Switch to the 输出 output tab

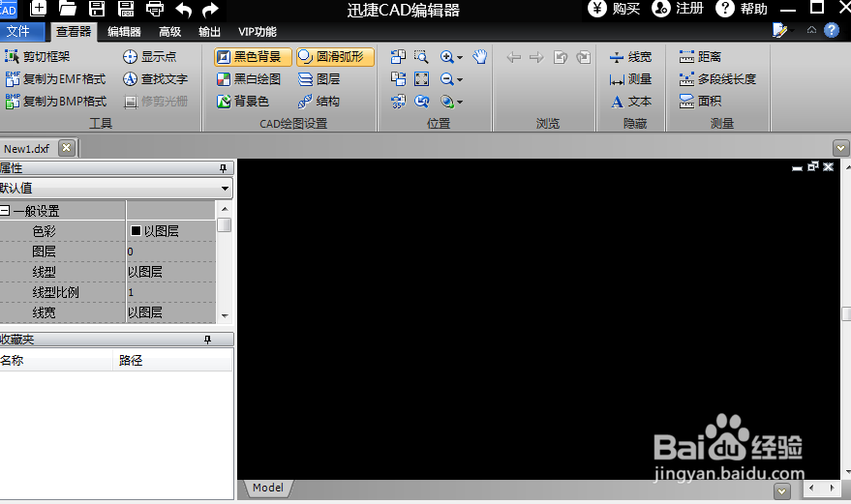209,32
